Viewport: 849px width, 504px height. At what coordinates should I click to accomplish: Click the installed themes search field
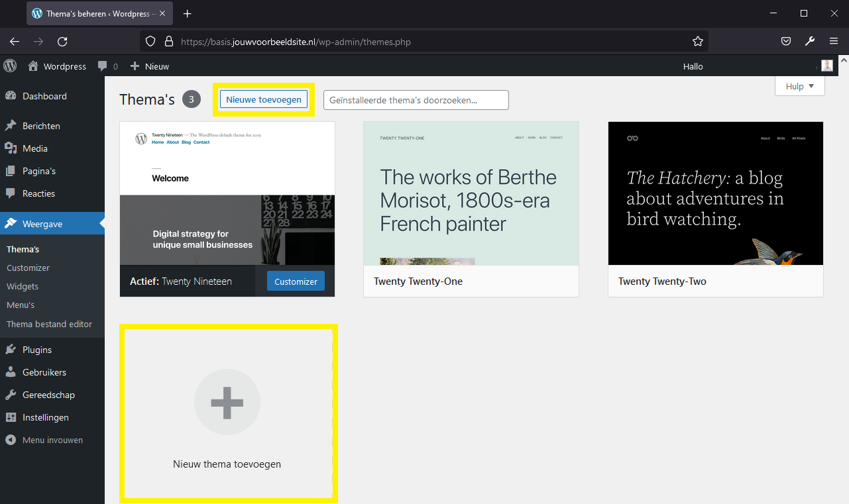click(416, 99)
